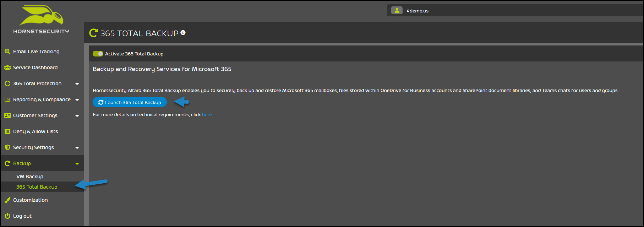Click the sync icon inside Launch button
Viewport: 644px width, 227px height.
click(101, 102)
